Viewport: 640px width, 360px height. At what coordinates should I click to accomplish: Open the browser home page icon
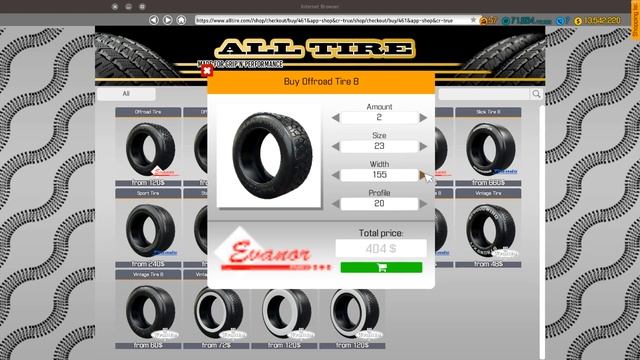(181, 20)
